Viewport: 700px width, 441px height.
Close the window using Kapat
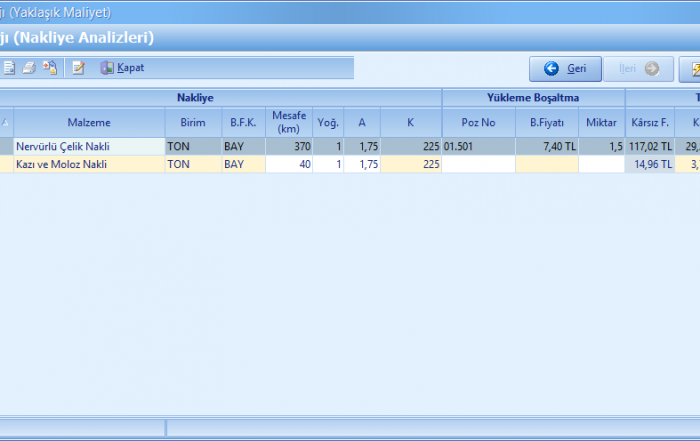pyautogui.click(x=122, y=68)
